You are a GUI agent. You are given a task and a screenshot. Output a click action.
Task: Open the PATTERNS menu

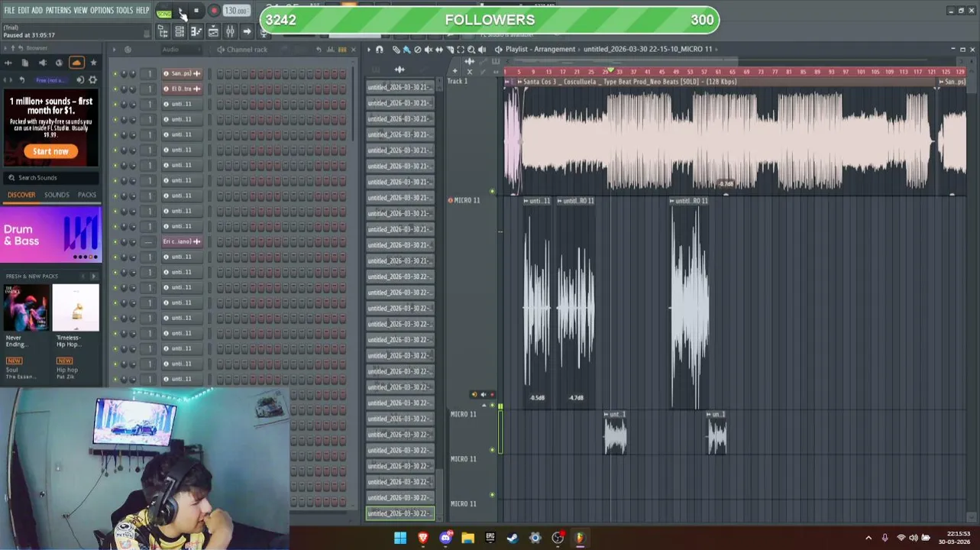[58, 10]
